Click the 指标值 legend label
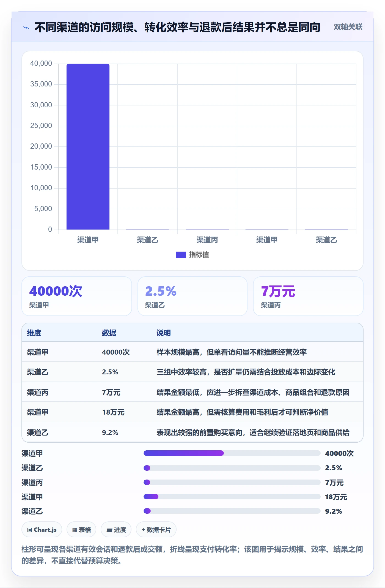This screenshot has width=385, height=588. tap(199, 255)
